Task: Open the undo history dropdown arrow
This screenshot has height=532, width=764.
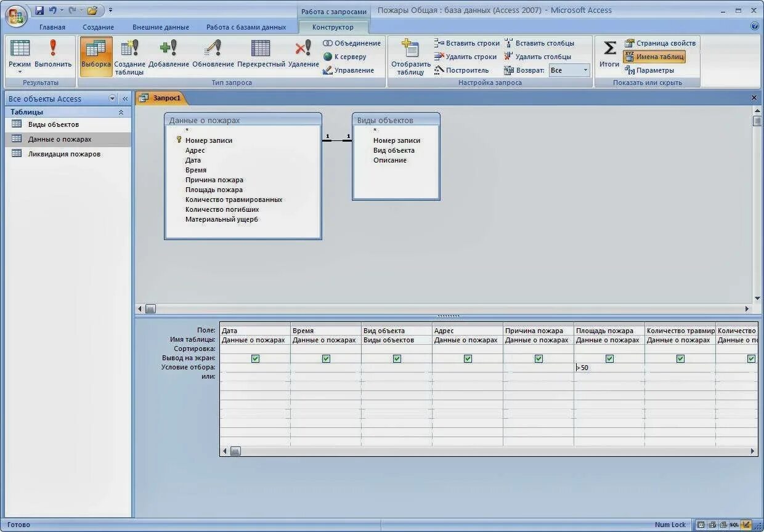Action: click(62, 10)
